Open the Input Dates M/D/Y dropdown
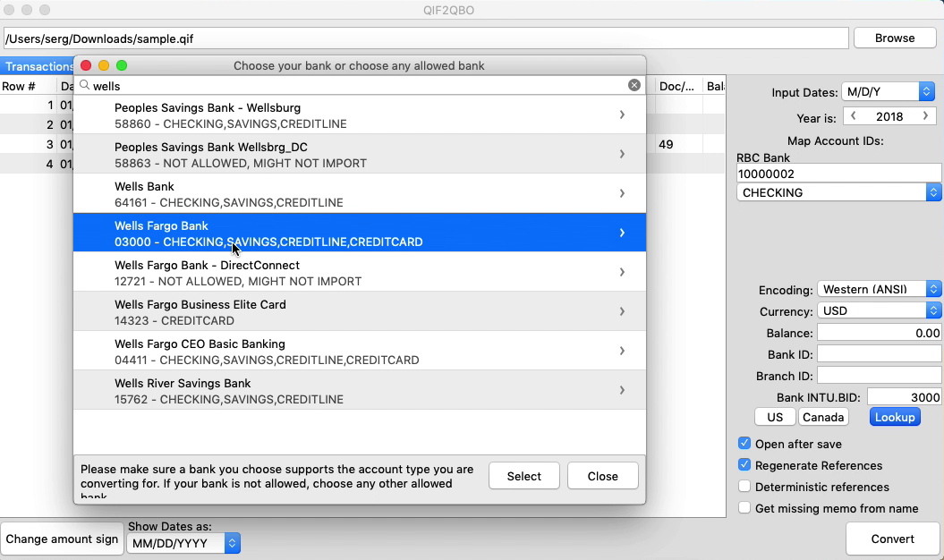 888,91
